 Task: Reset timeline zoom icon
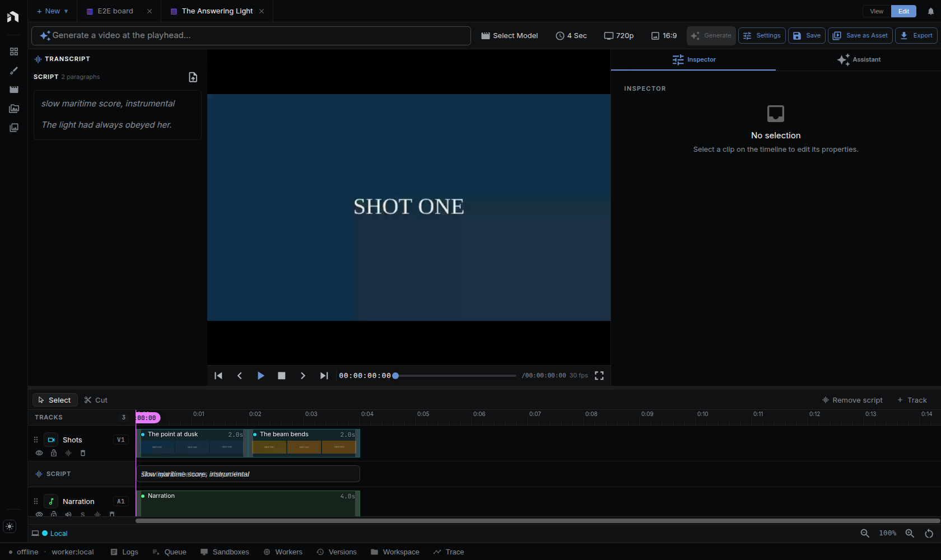click(x=929, y=533)
